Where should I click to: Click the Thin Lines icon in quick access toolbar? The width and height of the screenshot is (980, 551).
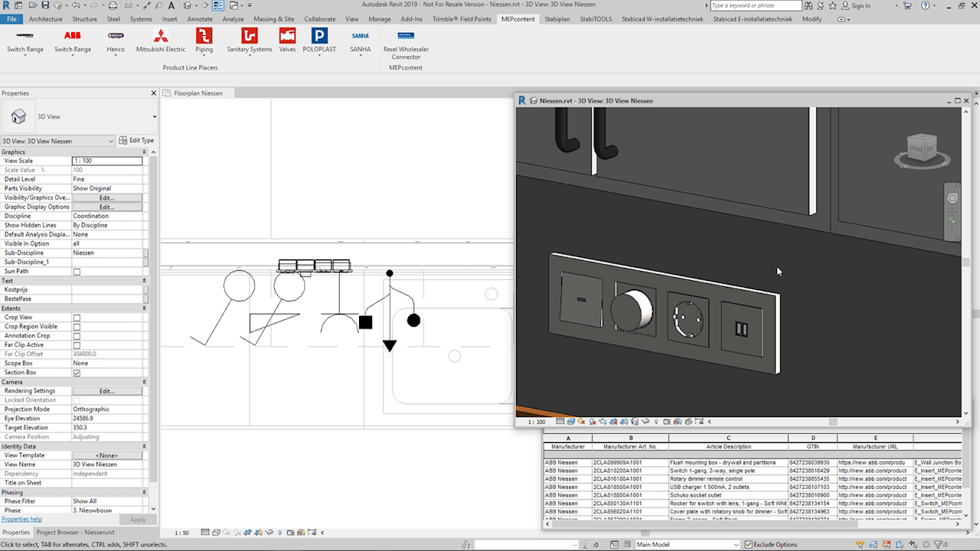(218, 5)
